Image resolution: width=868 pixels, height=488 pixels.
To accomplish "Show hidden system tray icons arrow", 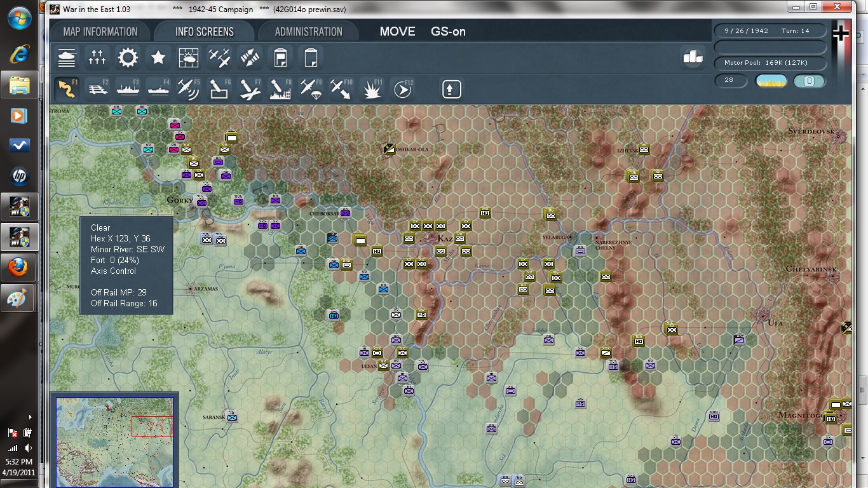I will pyautogui.click(x=30, y=417).
